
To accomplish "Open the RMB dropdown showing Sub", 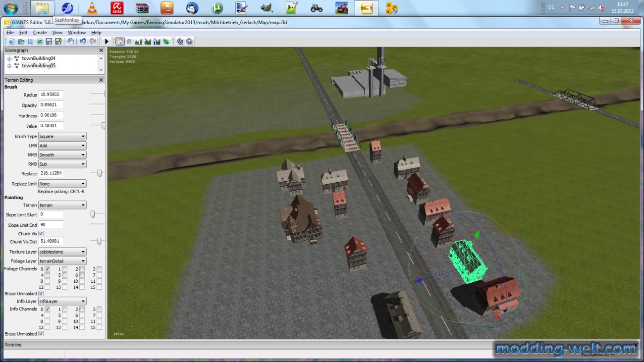I will coord(62,164).
